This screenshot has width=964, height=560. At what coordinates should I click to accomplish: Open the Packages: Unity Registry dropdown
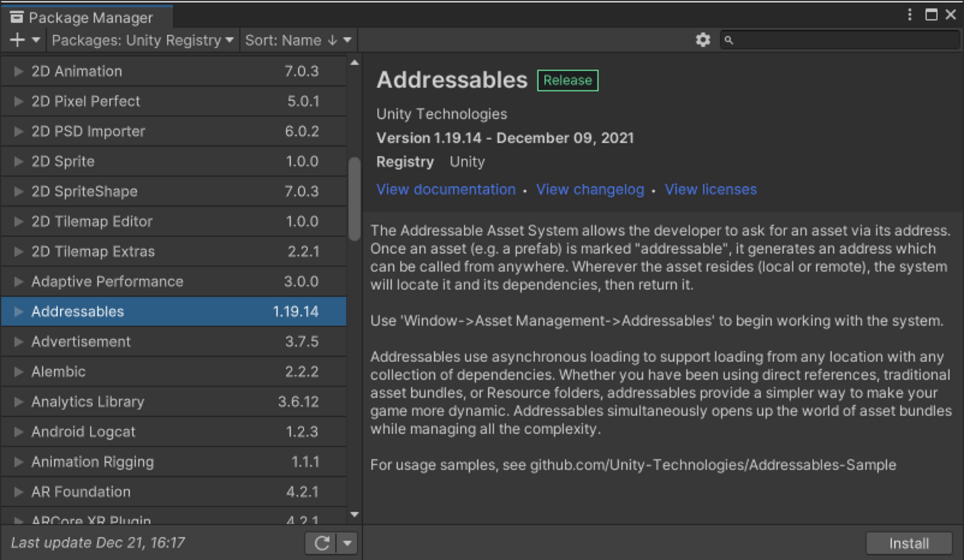(x=142, y=40)
